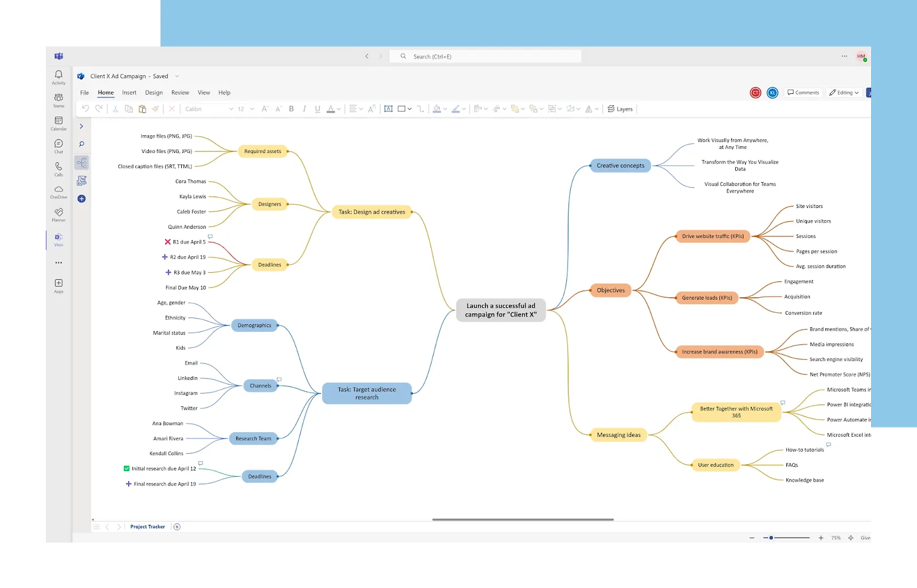Click the fit page to window icon

tap(851, 538)
